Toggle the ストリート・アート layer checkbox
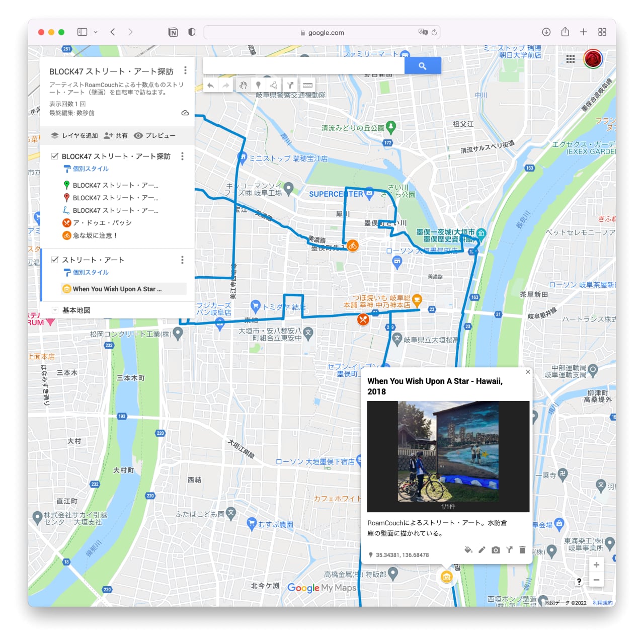This screenshot has width=644, height=644. tap(55, 260)
